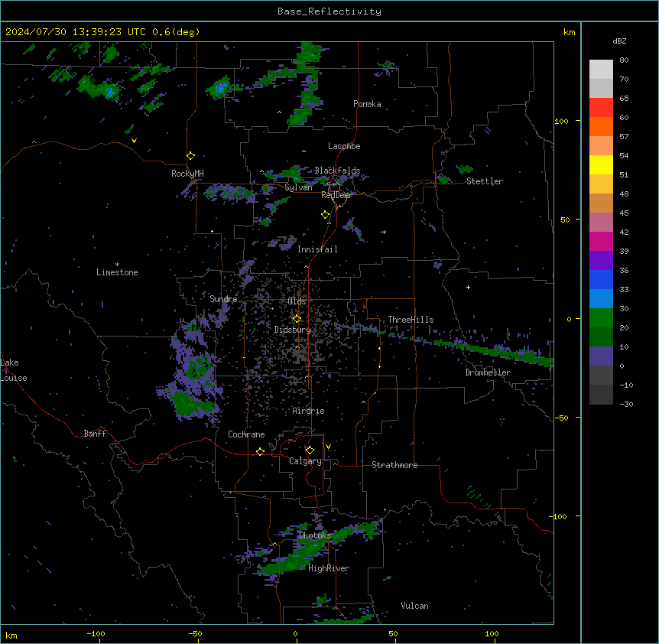Click the dBZ legend heading
659x644 pixels.
coord(619,41)
